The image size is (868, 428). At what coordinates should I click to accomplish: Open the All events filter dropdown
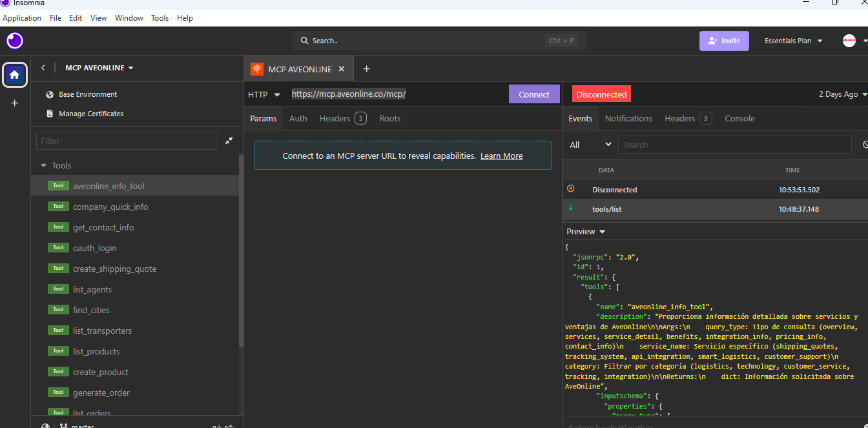tap(590, 145)
